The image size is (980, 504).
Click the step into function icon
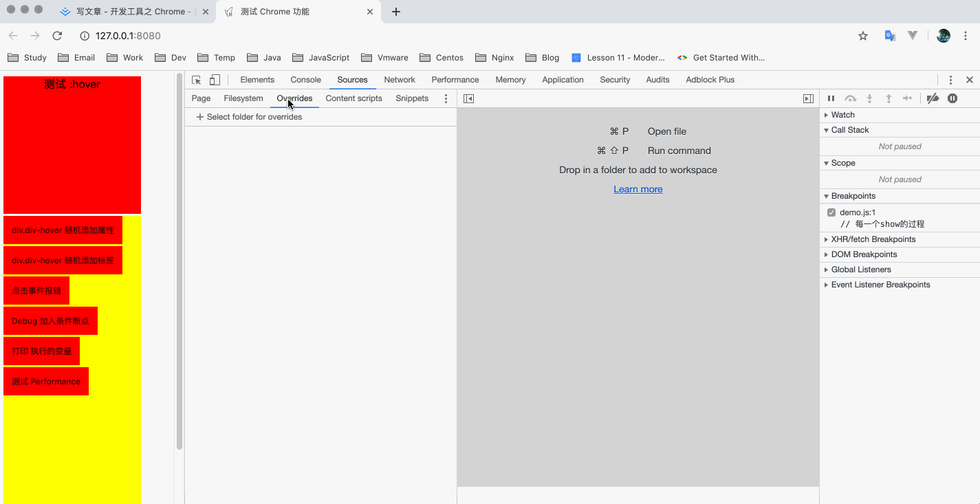(869, 98)
